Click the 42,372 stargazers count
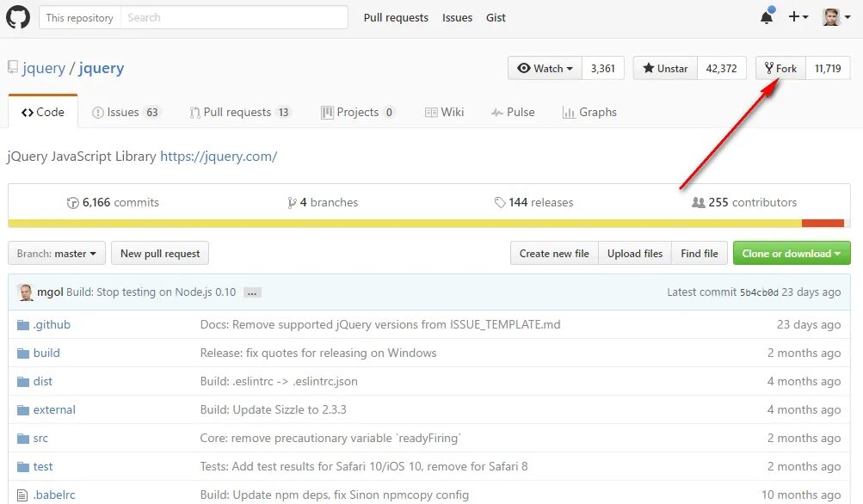This screenshot has height=504, width=863. [721, 68]
